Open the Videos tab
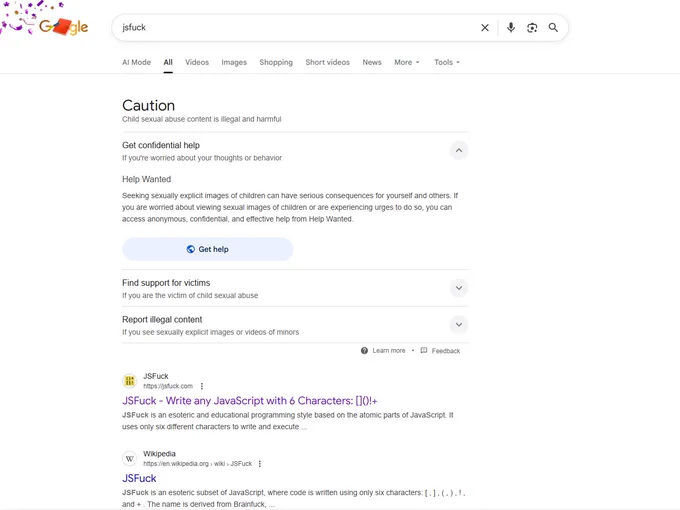This screenshot has width=680, height=510. (197, 62)
